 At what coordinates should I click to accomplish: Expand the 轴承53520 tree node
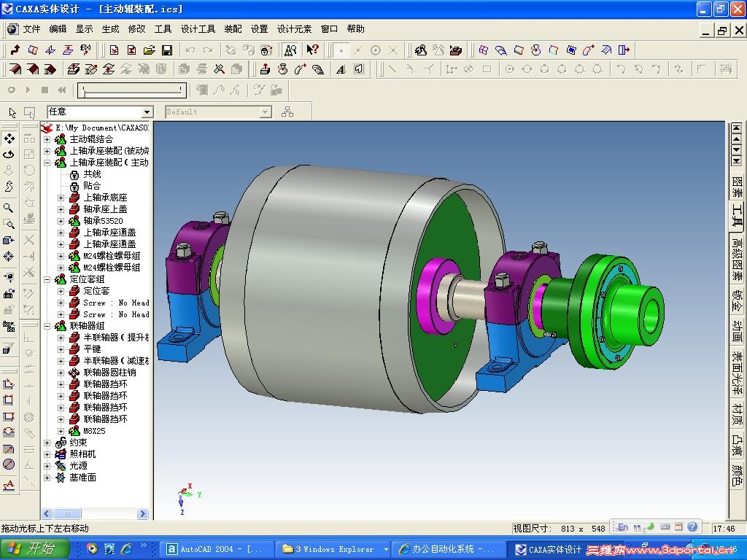pos(61,221)
